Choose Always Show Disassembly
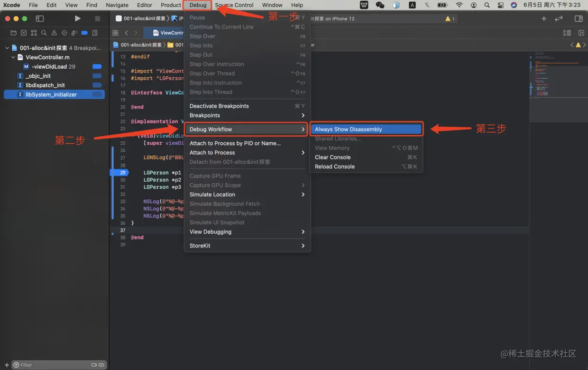Viewport: 588px width, 370px height. coord(366,129)
